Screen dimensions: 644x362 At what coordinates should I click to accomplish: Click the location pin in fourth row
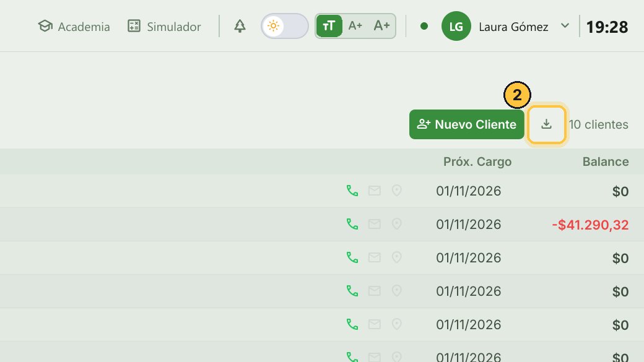[396, 291]
